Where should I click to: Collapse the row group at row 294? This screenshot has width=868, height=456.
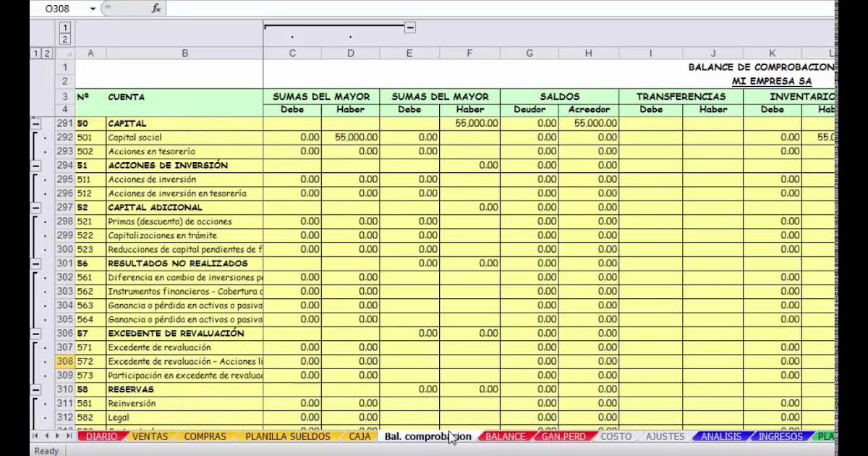click(36, 165)
